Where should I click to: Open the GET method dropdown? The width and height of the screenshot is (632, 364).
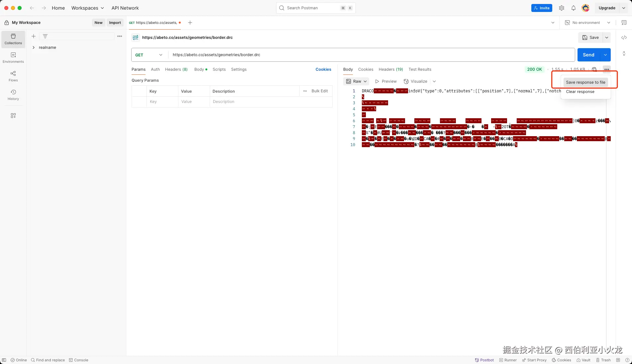[149, 55]
